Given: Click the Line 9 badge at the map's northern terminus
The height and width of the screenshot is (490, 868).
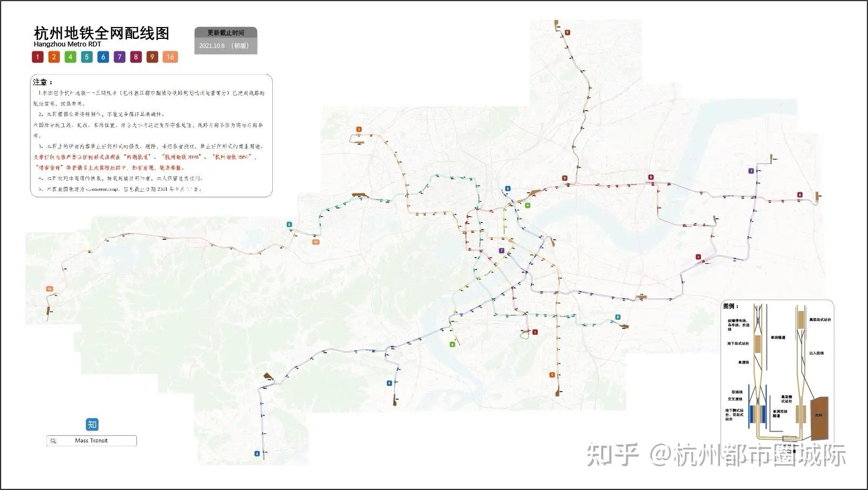Looking at the screenshot, I should tap(567, 33).
